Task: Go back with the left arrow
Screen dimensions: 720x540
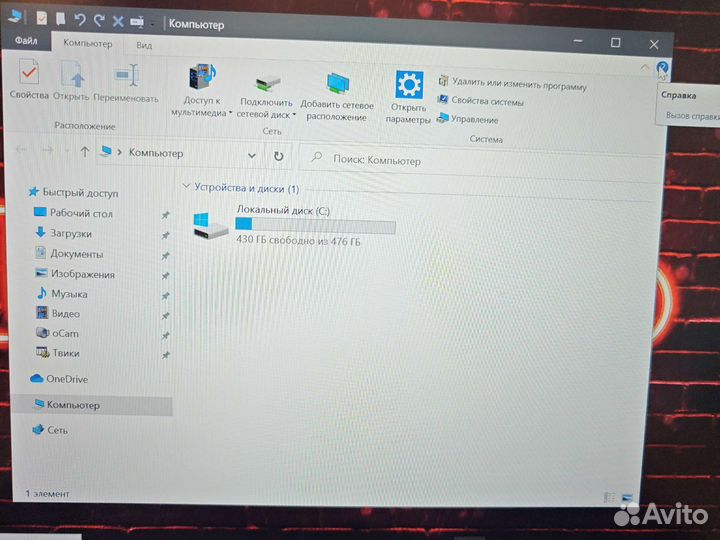Action: pos(21,149)
